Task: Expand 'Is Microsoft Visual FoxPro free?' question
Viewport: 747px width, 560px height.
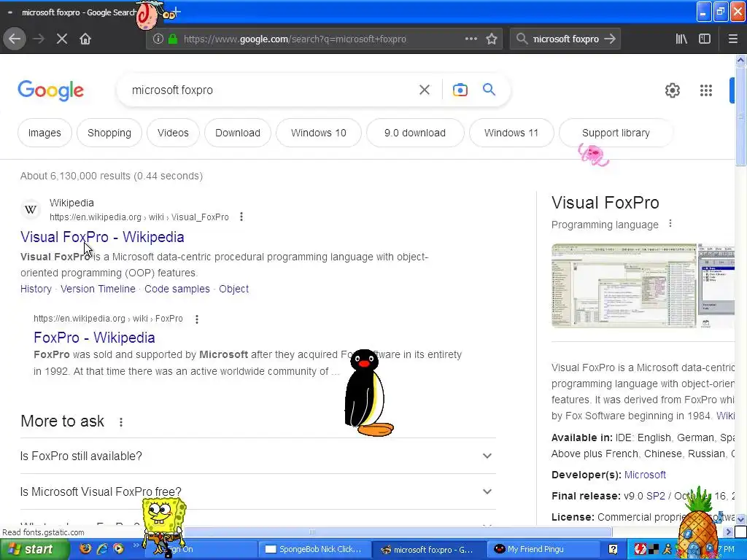Action: tap(258, 491)
